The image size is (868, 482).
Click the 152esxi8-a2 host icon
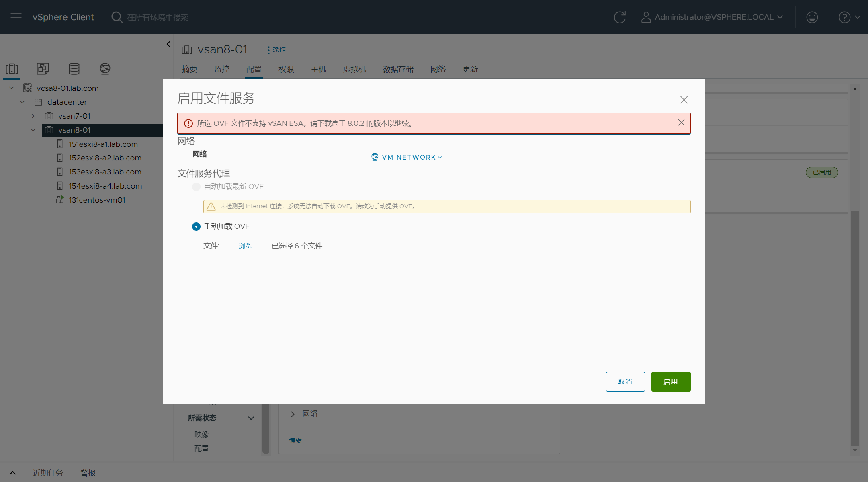click(x=60, y=158)
